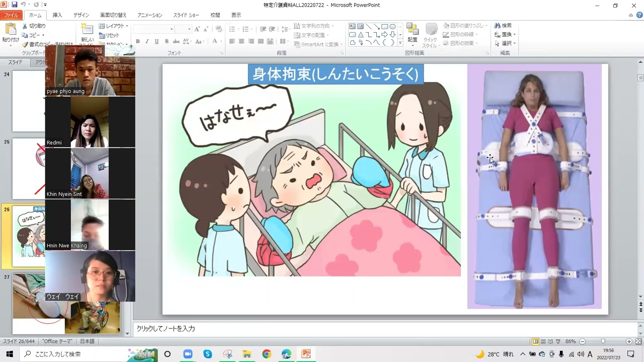644x362 pixels.
Task: Click 切り取り (Cut) scissors button
Action: pyautogui.click(x=34, y=26)
